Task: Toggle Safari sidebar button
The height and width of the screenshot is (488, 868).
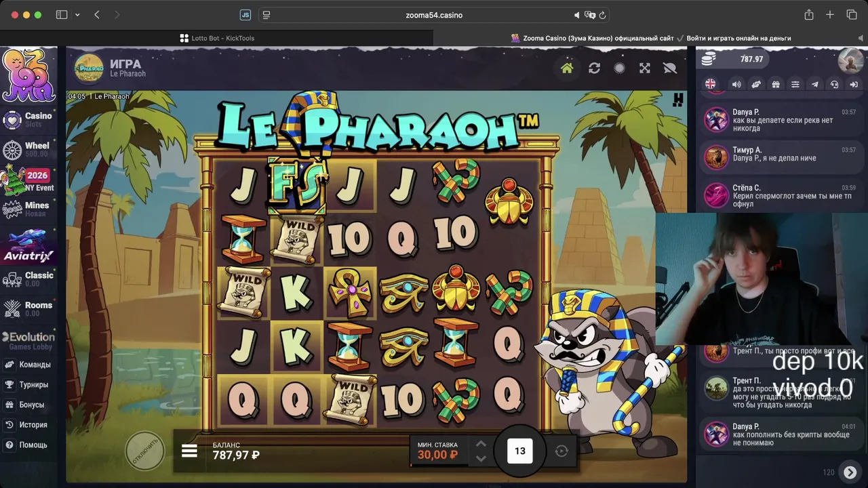Action: click(x=62, y=15)
